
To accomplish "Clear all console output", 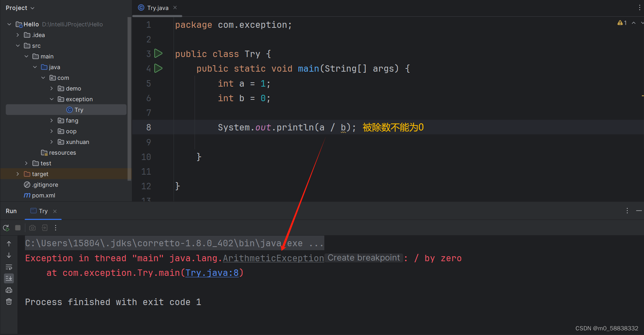I will coord(9,302).
